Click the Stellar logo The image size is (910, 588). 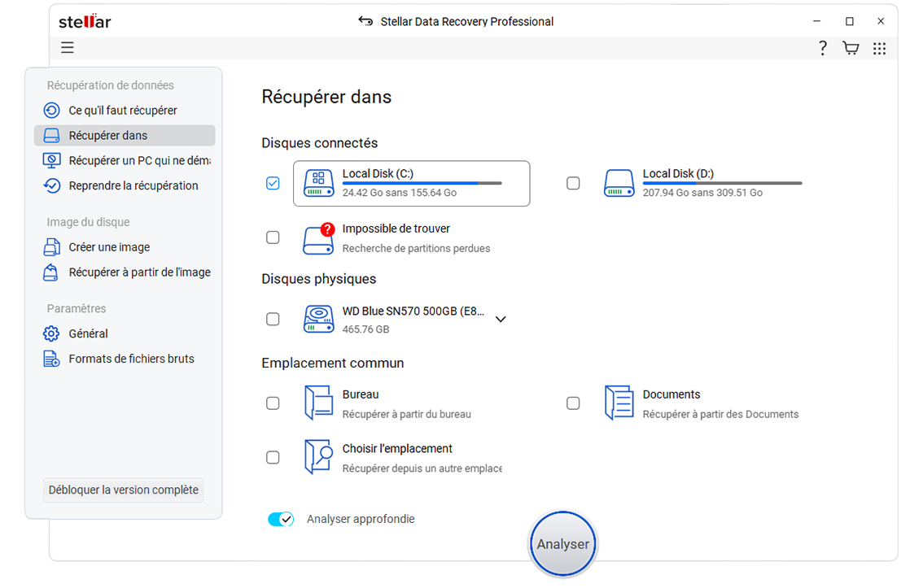point(84,22)
